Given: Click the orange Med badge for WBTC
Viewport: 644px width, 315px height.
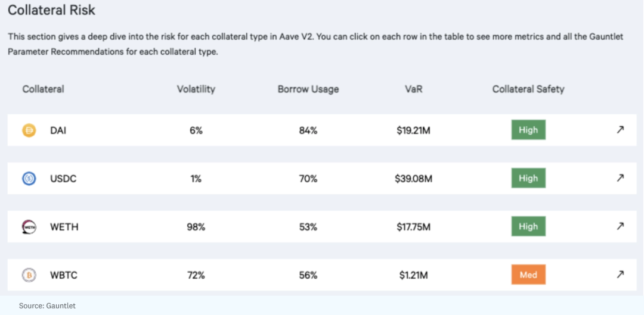Looking at the screenshot, I should [528, 275].
